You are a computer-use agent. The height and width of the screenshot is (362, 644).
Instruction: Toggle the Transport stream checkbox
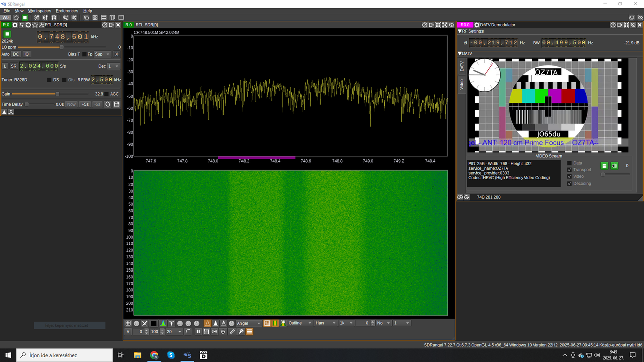[x=569, y=170]
